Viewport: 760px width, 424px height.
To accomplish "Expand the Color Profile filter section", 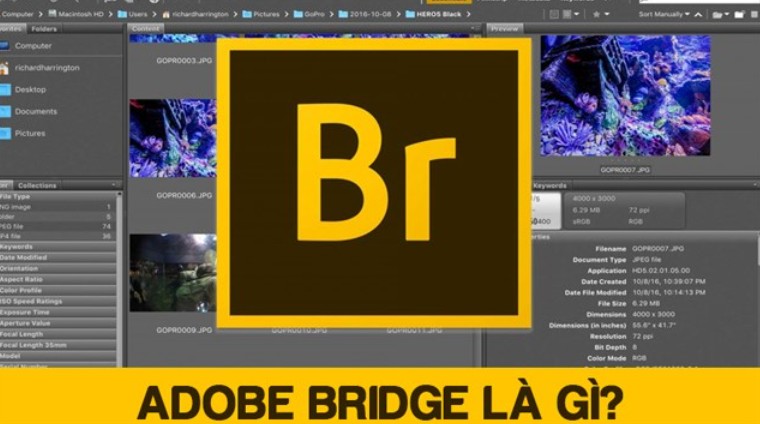I will [x=57, y=290].
